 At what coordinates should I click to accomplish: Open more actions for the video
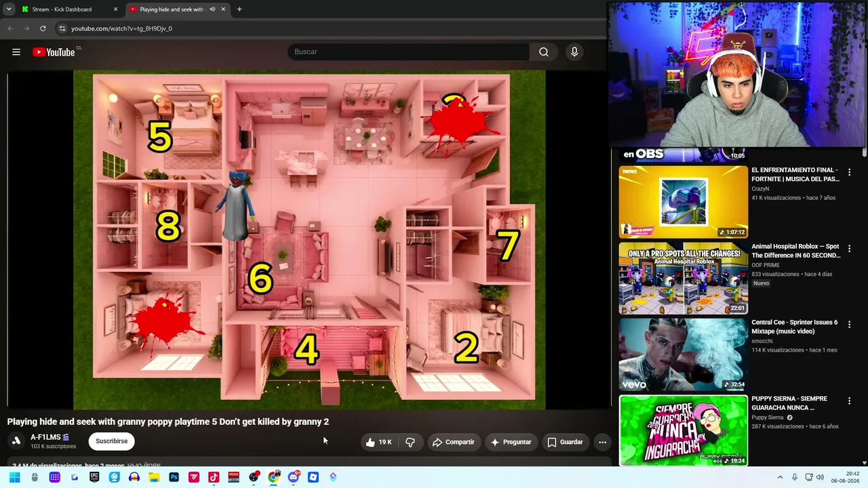[x=602, y=442]
